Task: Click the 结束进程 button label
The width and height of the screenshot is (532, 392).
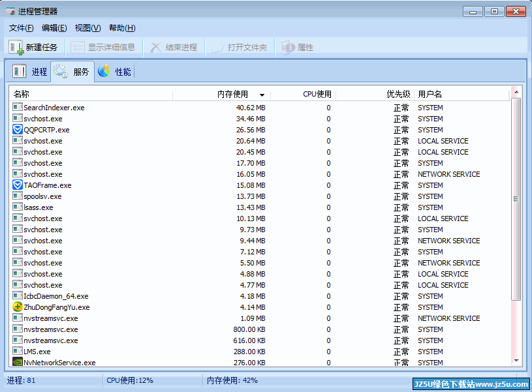Action: (x=181, y=48)
